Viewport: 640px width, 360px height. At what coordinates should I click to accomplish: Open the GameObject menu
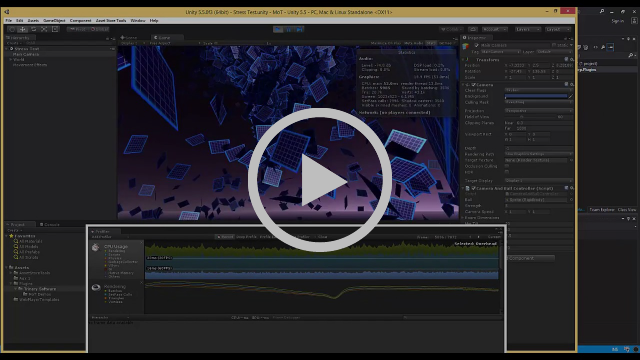tap(54, 20)
